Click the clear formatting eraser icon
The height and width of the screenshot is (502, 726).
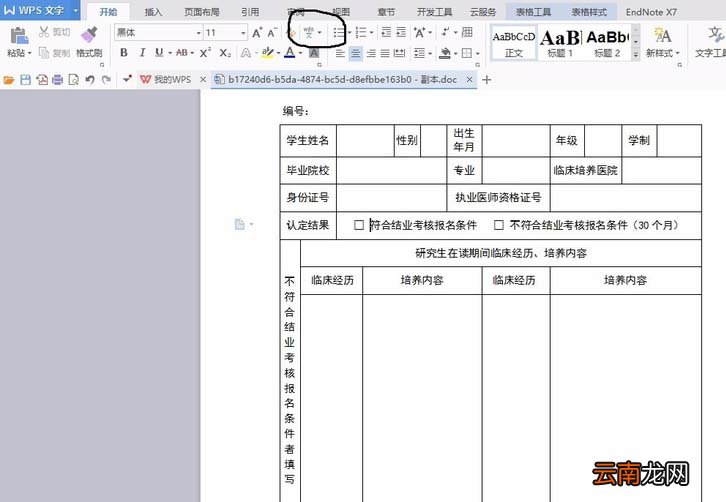[291, 32]
